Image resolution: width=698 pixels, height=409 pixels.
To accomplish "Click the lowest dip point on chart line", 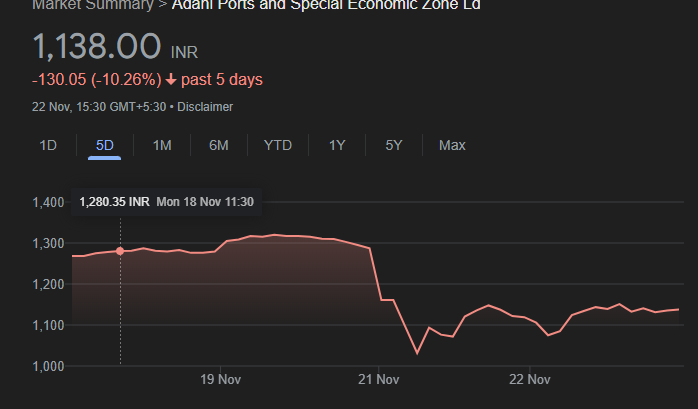I will pos(417,353).
